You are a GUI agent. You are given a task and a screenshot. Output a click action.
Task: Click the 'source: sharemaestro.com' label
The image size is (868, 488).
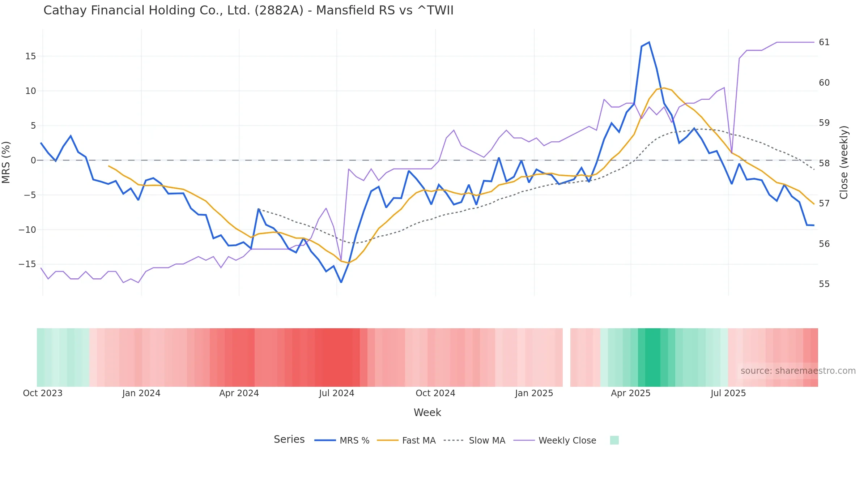click(798, 371)
